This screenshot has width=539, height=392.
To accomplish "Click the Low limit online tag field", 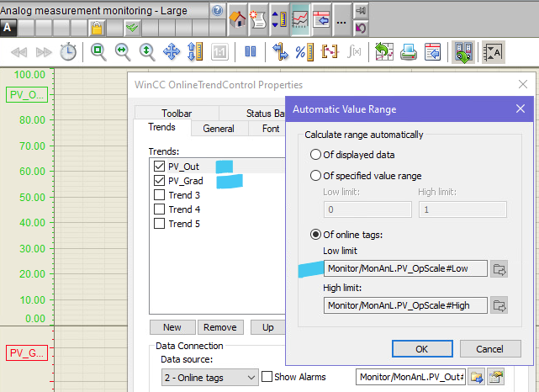I will click(404, 269).
